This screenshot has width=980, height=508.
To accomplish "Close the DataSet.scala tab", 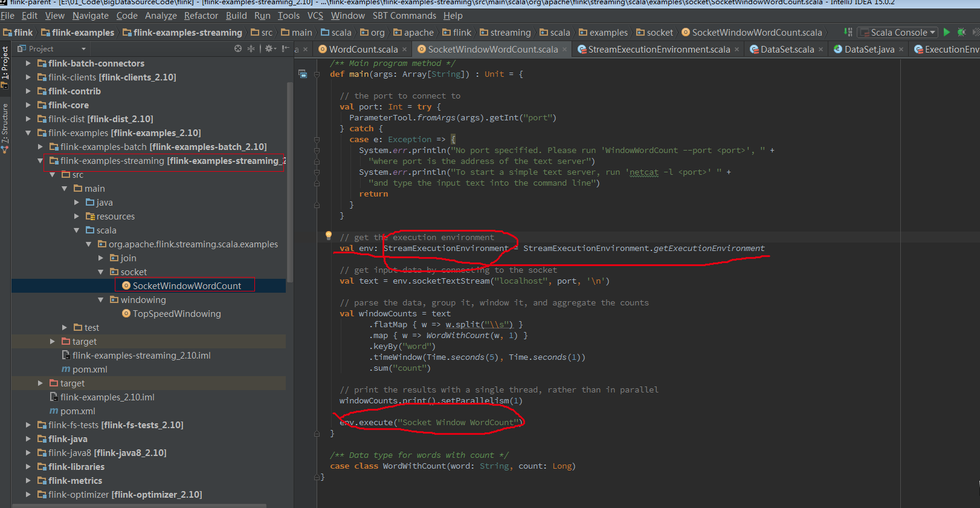I will 821,49.
